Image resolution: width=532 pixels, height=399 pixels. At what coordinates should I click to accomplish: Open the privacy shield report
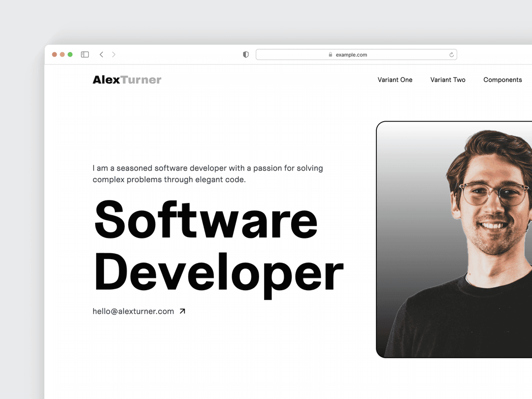[x=245, y=54]
